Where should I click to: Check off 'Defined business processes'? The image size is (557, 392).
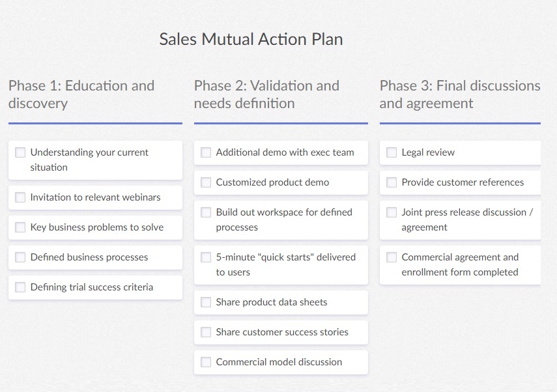[20, 257]
